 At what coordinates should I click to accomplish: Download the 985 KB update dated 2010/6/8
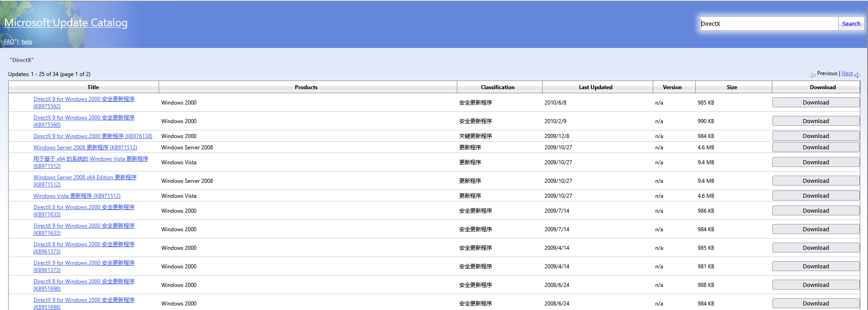pyautogui.click(x=815, y=103)
